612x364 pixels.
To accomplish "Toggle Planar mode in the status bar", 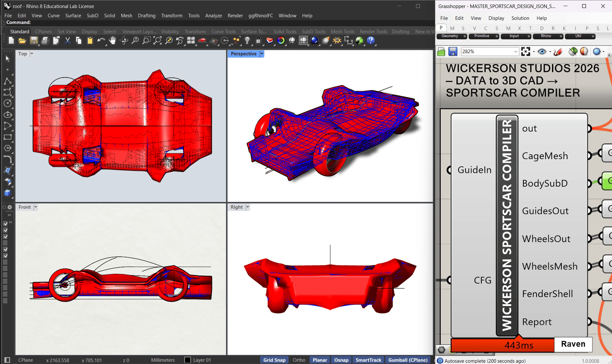I will (x=320, y=360).
